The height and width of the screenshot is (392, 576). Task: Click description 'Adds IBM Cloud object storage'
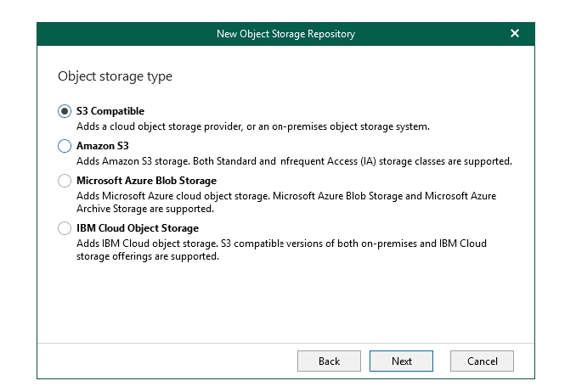tap(281, 249)
